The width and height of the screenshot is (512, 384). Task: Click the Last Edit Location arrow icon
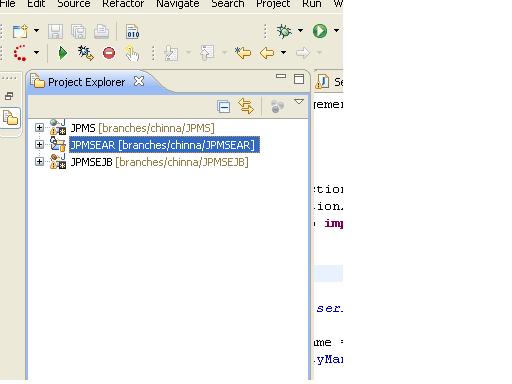[243, 53]
